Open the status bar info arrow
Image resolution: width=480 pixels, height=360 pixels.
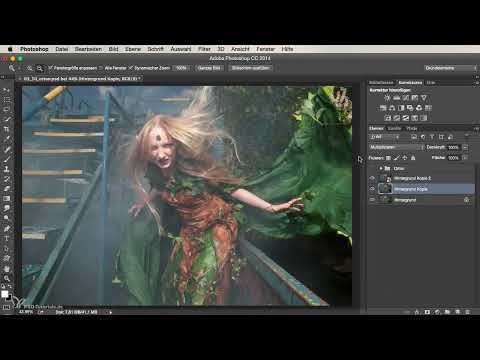coord(111,312)
